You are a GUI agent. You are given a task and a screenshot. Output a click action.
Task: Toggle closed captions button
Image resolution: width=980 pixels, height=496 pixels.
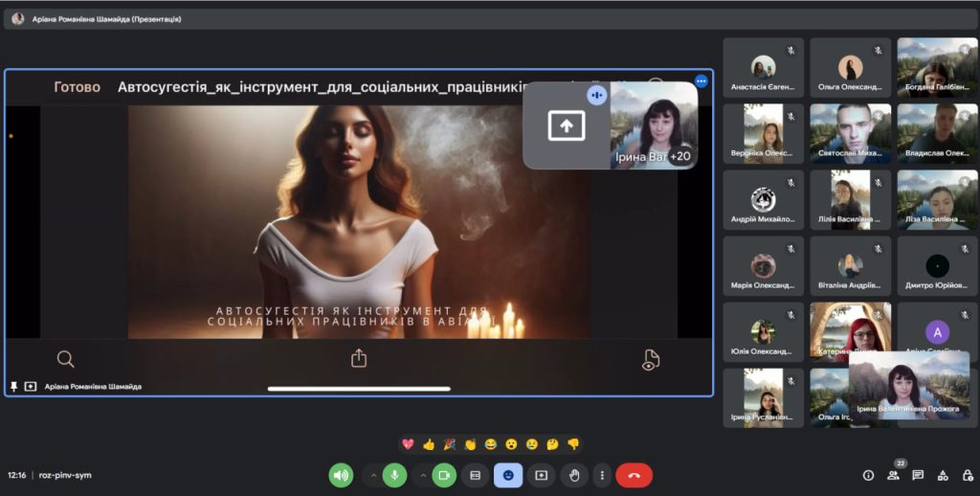(x=475, y=475)
